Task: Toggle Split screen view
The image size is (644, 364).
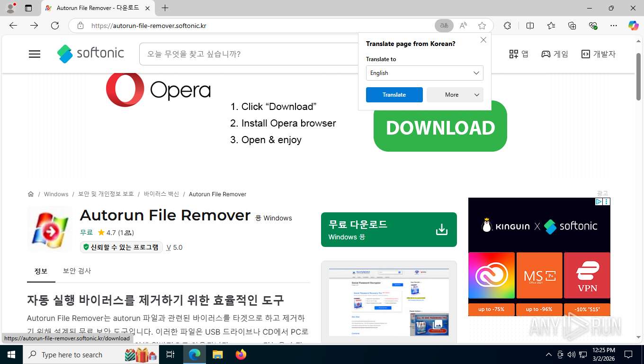Action: 530,26
